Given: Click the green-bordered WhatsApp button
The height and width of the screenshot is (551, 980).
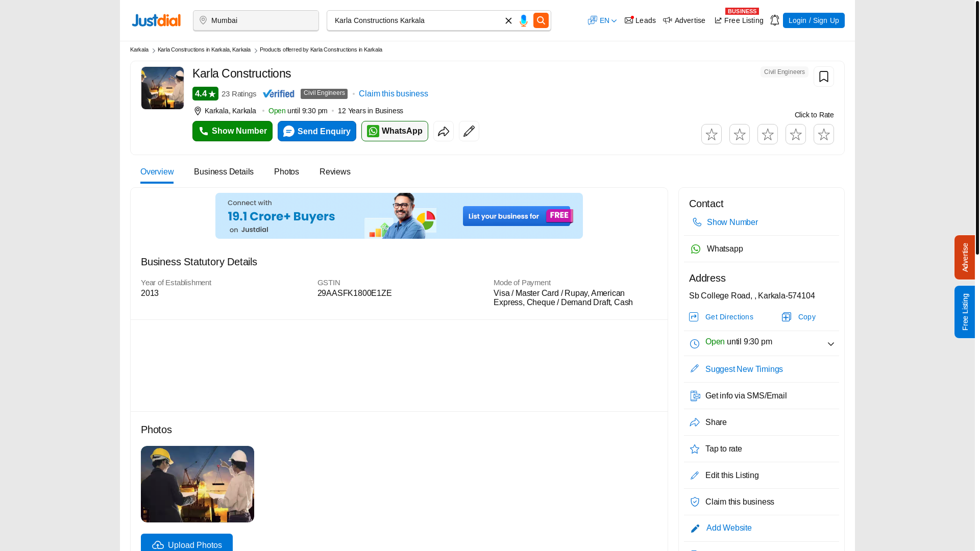Looking at the screenshot, I should [395, 131].
